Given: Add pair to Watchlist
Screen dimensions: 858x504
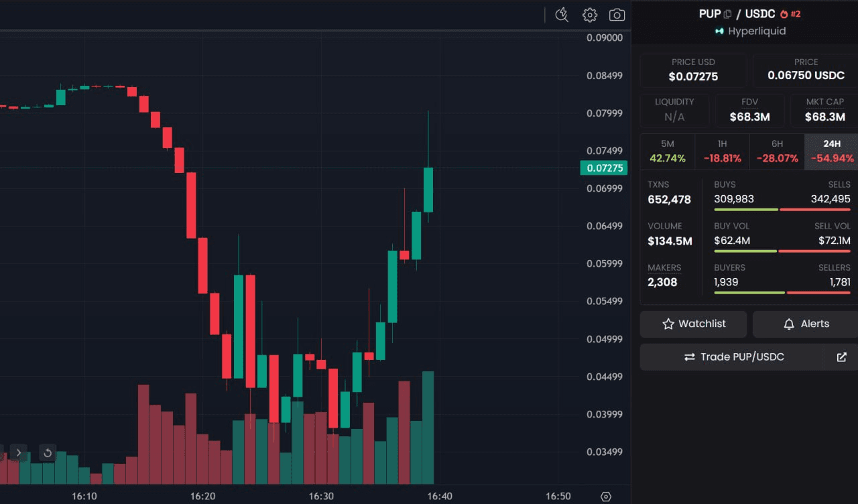Looking at the screenshot, I should [x=693, y=324].
